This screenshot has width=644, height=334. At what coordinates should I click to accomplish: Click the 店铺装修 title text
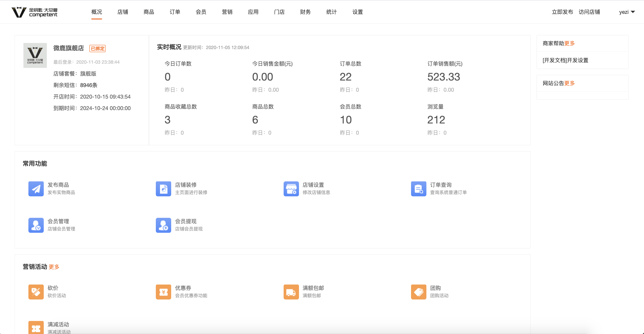point(186,185)
